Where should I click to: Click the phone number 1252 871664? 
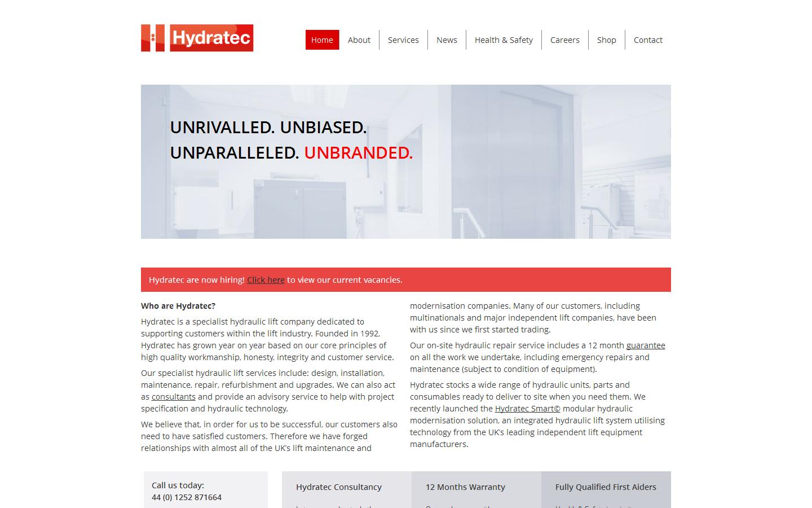click(187, 497)
